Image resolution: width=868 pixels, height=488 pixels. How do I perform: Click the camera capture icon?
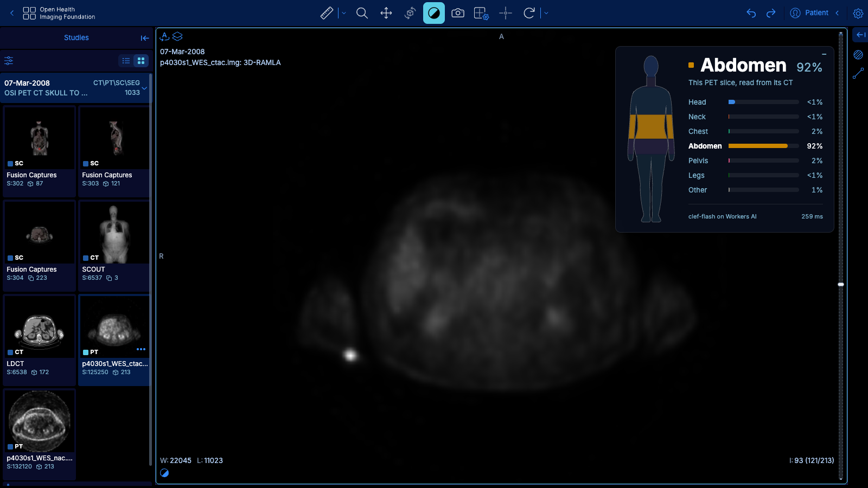pyautogui.click(x=458, y=13)
